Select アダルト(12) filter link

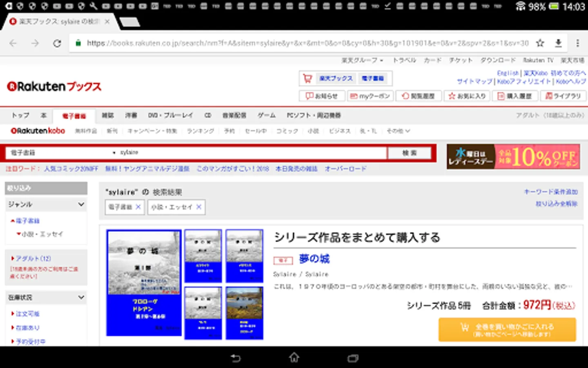coord(33,258)
